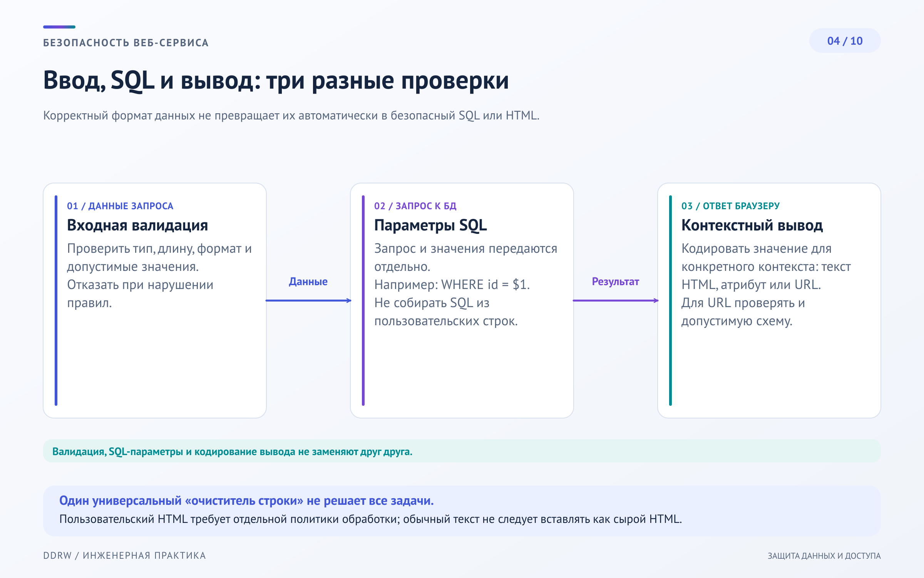The width and height of the screenshot is (924, 578).
Task: Select the heading Контекстный вывод
Action: 752,225
